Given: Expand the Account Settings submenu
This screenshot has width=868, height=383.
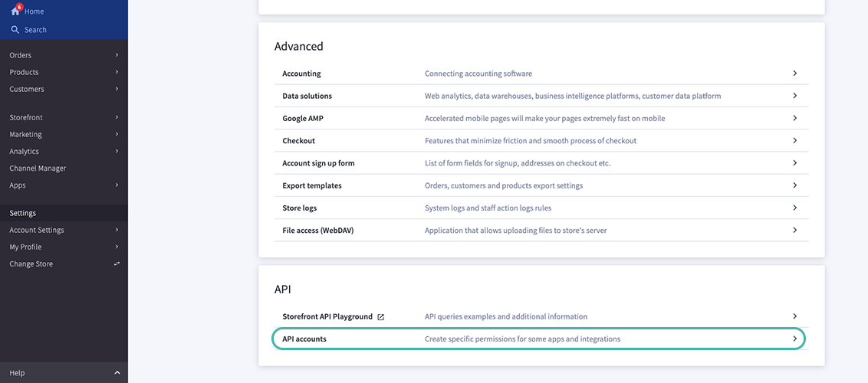Looking at the screenshot, I should [x=117, y=230].
